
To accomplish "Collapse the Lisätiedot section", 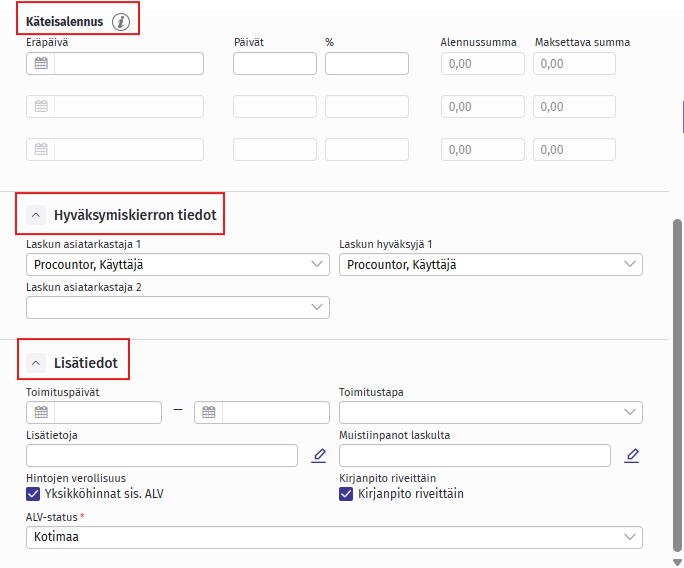I will (x=36, y=362).
